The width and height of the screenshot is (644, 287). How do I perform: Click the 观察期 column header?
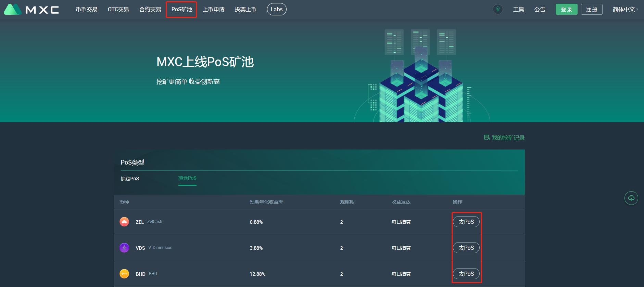click(347, 202)
